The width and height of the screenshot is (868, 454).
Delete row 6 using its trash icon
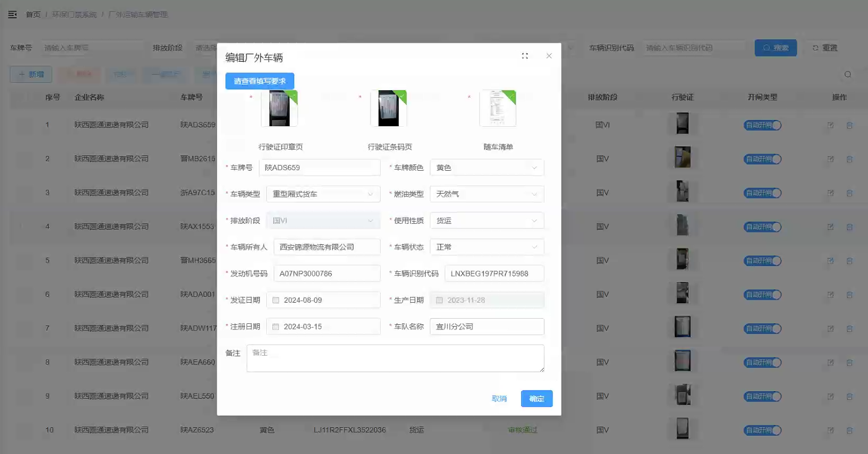coord(850,295)
